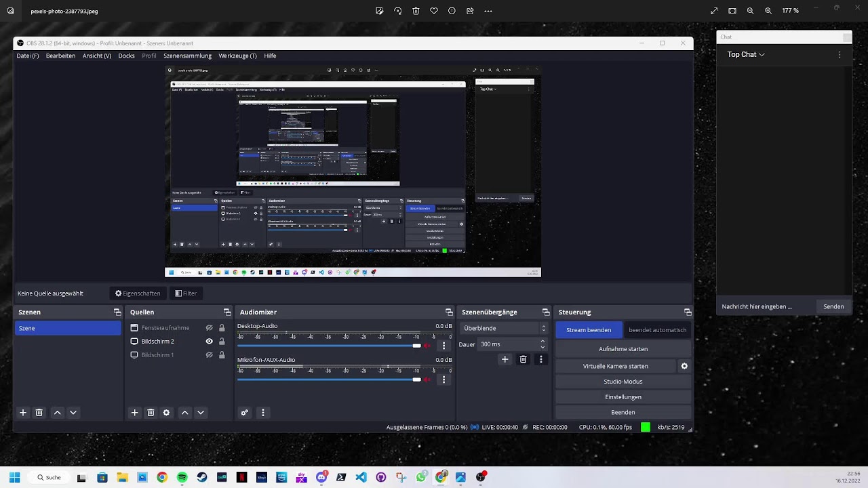
Task: Open Mikrofon-/AUX-Audio options three-dot menu
Action: point(444,380)
